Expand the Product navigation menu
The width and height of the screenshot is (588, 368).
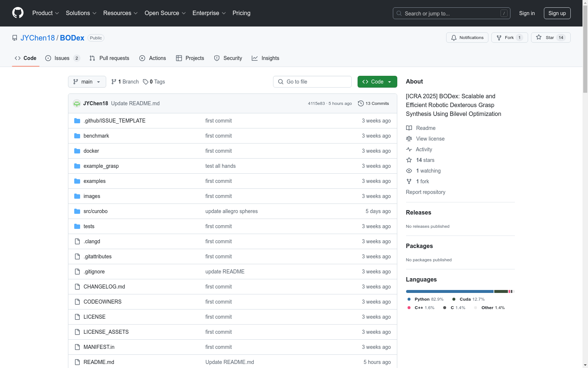coord(46,13)
